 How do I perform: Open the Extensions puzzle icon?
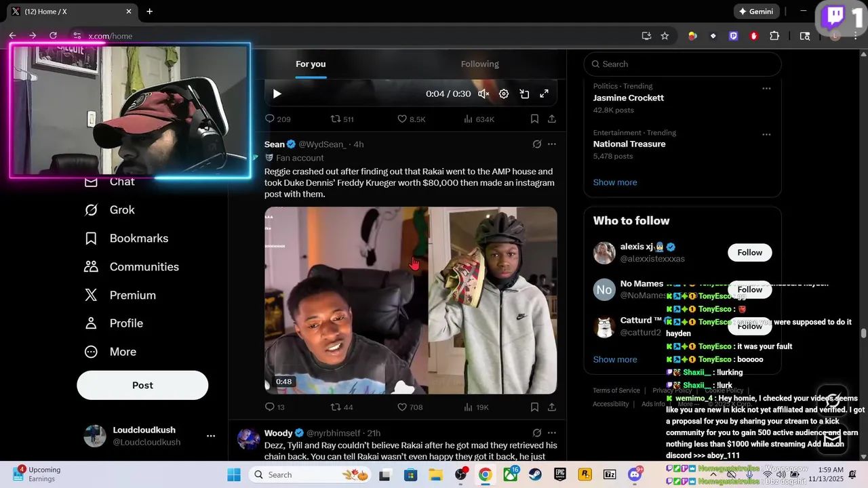tap(774, 36)
